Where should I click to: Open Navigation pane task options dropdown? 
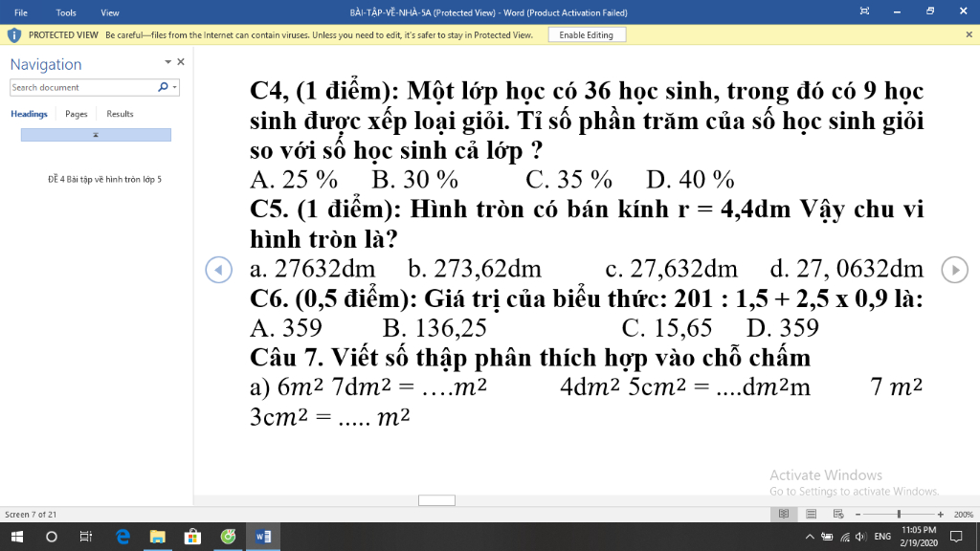pos(167,62)
